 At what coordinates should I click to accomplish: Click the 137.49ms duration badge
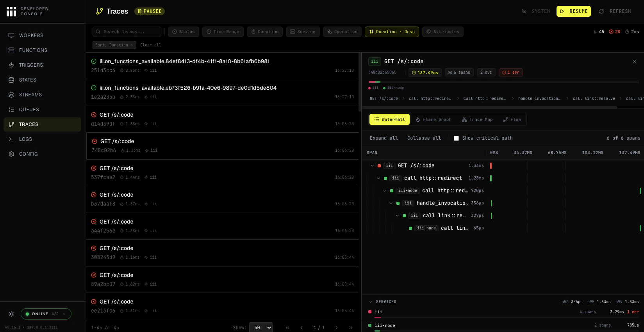tap(425, 73)
